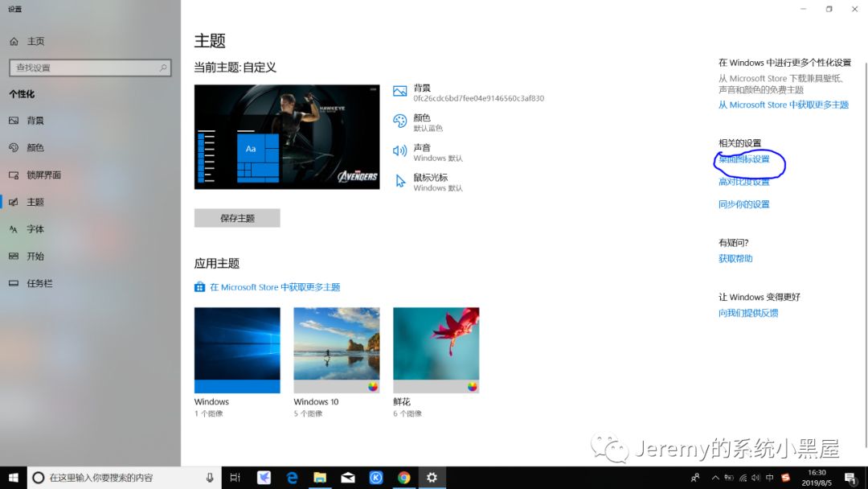Apply the Windows theme thumbnail
The width and height of the screenshot is (868, 489).
237,350
